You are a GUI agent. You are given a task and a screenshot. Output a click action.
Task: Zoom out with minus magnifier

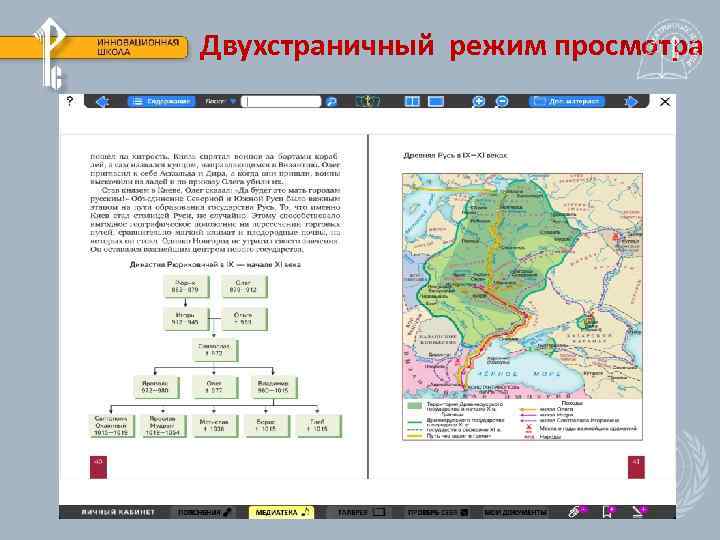[502, 101]
